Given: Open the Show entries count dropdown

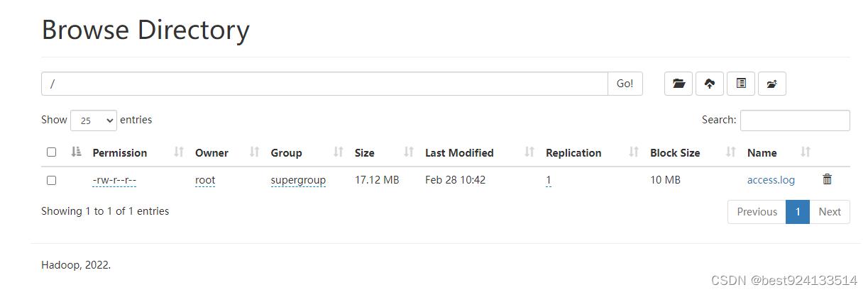Looking at the screenshot, I should coord(93,120).
